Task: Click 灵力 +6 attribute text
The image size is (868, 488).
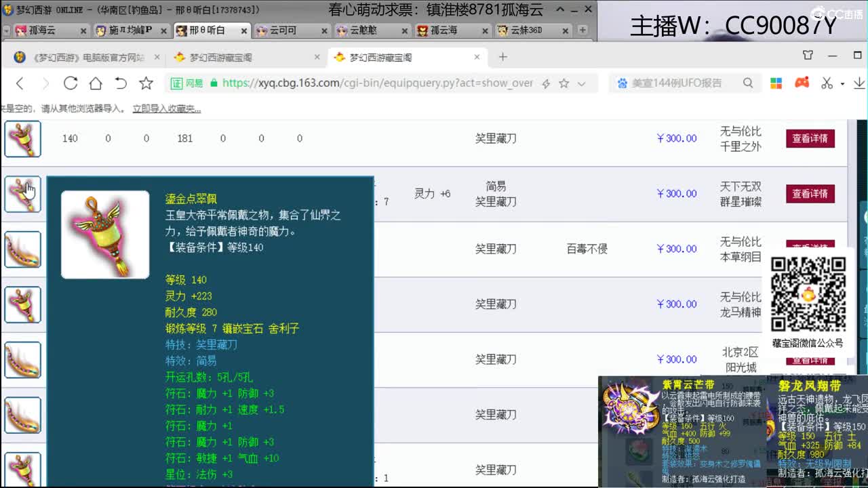Action: (x=433, y=194)
